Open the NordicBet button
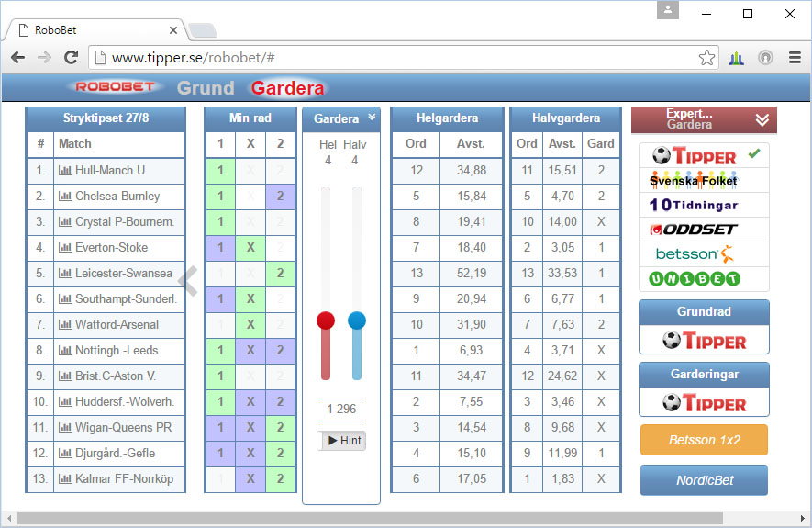812x528 pixels. (x=705, y=480)
